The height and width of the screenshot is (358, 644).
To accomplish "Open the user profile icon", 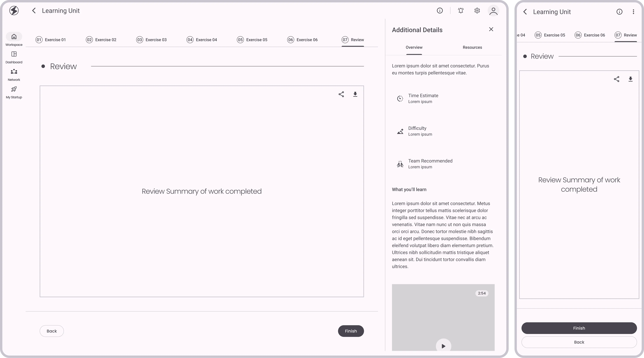I will pyautogui.click(x=493, y=10).
